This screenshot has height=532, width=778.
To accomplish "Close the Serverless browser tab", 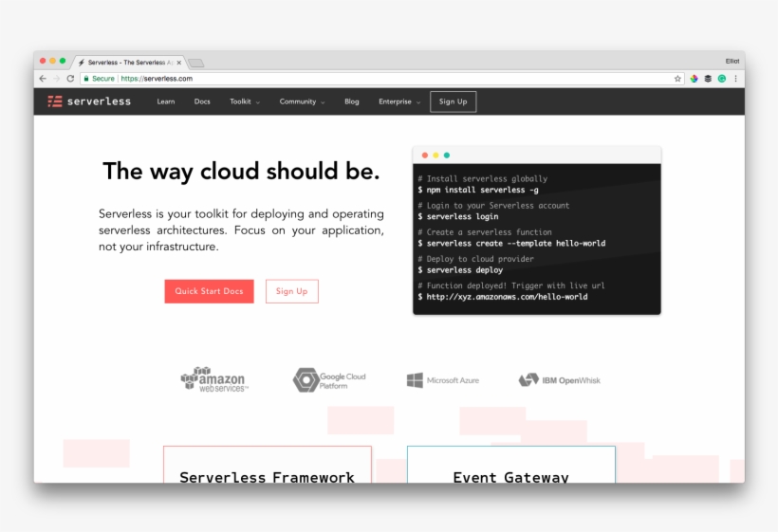I will 178,63.
